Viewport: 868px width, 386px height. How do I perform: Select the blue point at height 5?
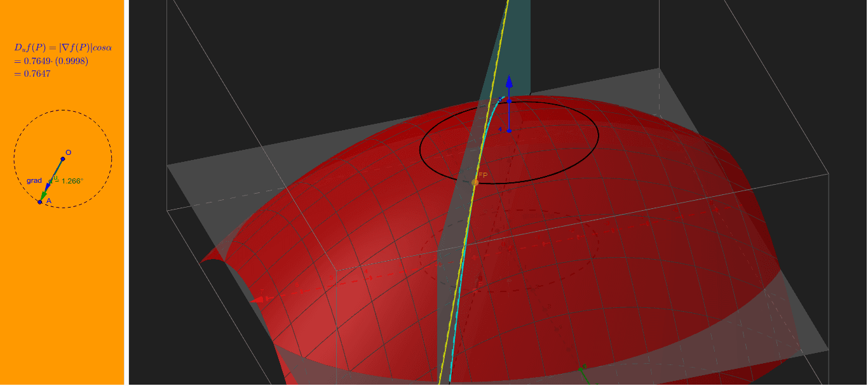coord(508,100)
